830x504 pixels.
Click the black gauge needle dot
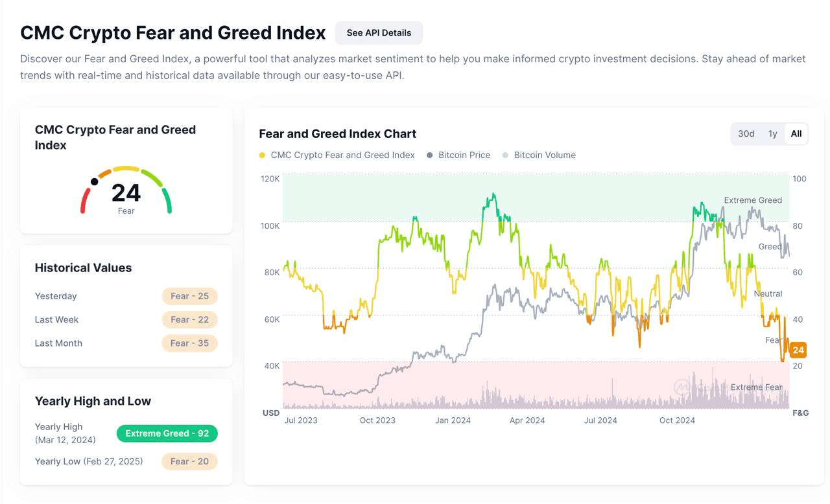pos(95,181)
